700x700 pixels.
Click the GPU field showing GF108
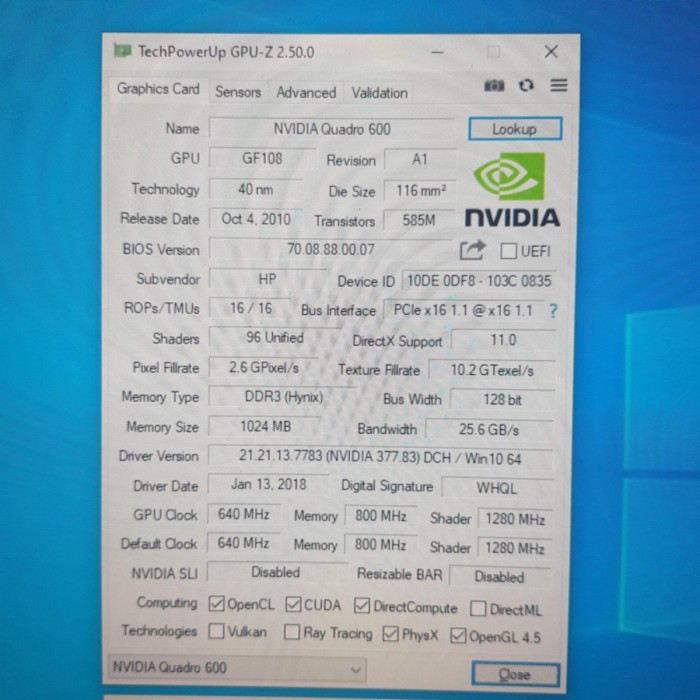262,158
